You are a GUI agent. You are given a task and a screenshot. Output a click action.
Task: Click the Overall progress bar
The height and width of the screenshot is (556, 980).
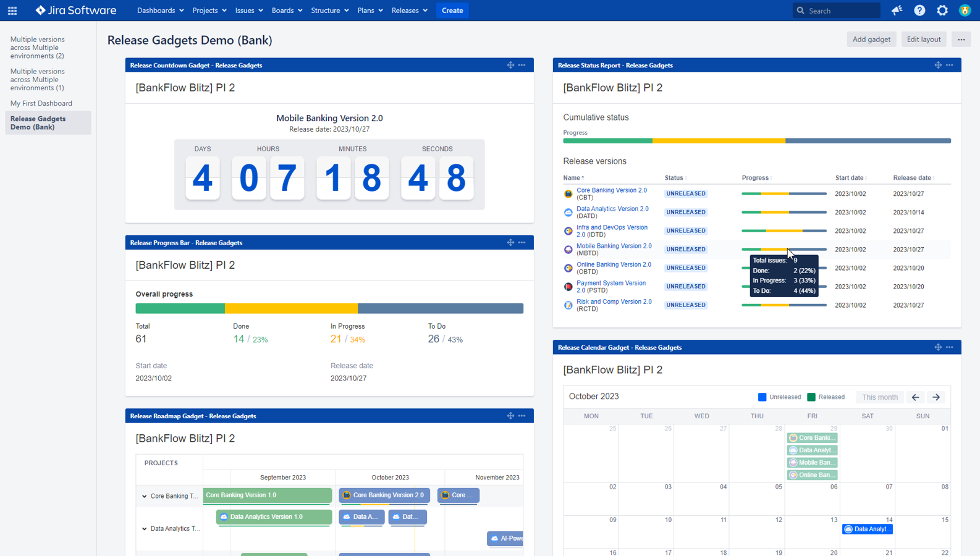coord(329,308)
